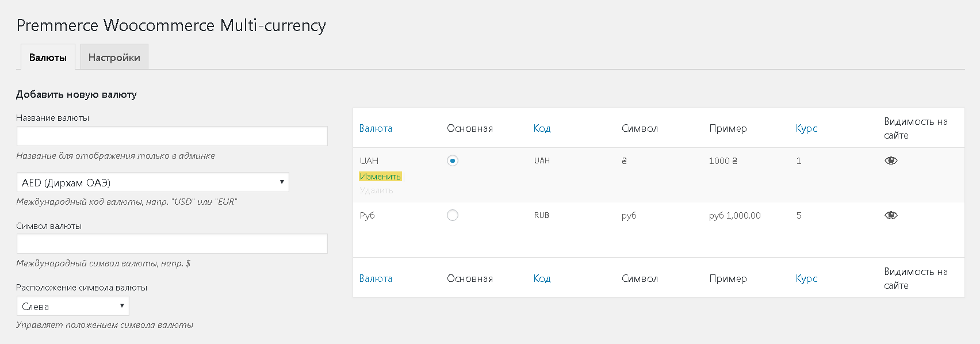This screenshot has height=344, width=980.
Task: Sort by Курс in table header
Action: coord(806,128)
